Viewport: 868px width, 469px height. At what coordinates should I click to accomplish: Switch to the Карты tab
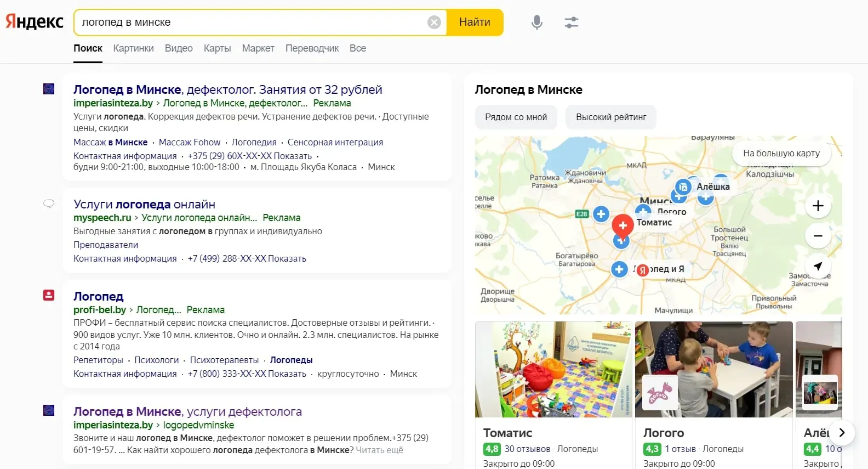click(217, 48)
